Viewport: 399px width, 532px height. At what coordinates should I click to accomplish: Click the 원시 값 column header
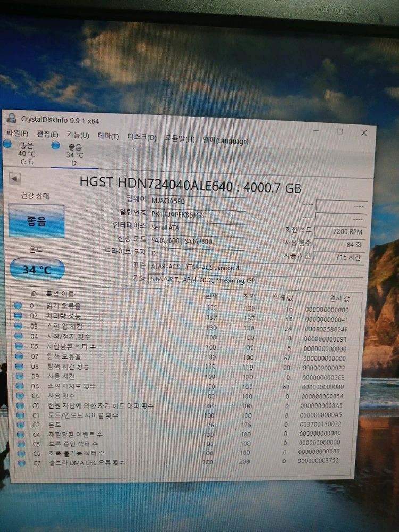pos(339,298)
